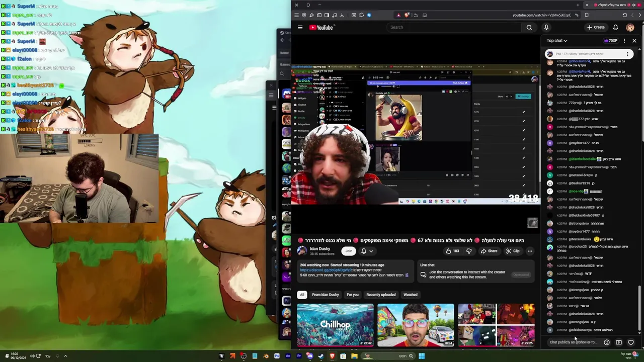Click the Open panel button
The width and height of the screenshot is (644, 362).
521,275
